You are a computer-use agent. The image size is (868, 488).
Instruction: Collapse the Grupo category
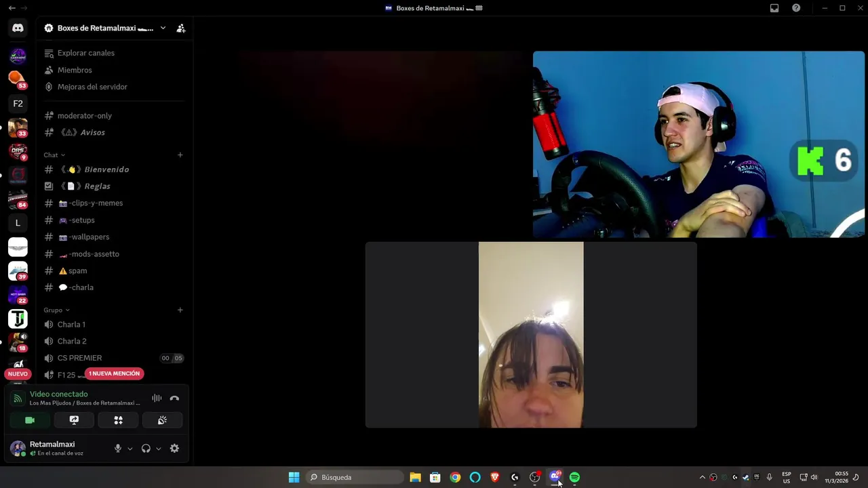click(57, 310)
